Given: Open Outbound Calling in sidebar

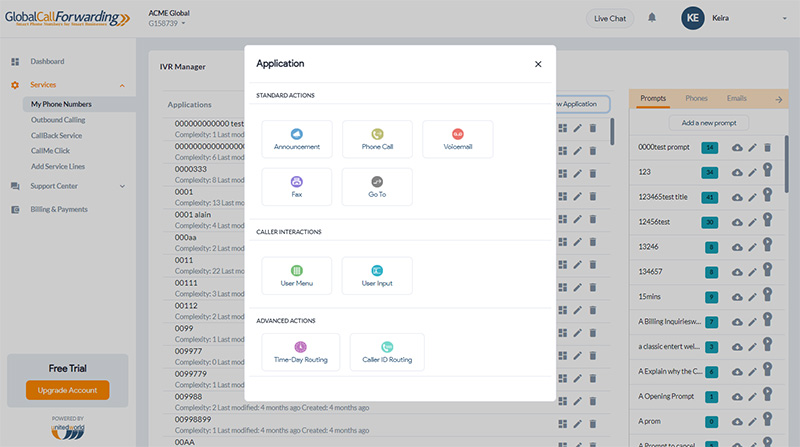Looking at the screenshot, I should [x=58, y=120].
